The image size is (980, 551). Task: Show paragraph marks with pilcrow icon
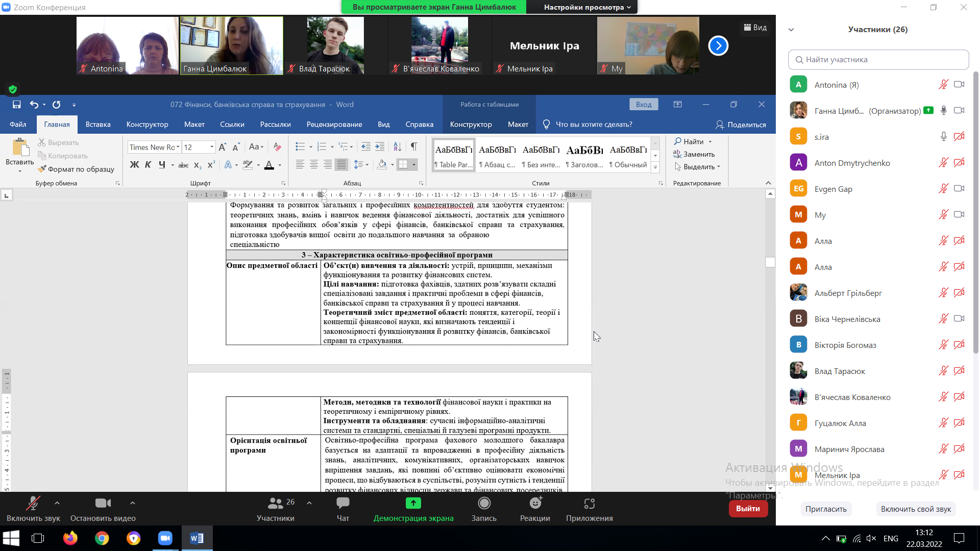pyautogui.click(x=414, y=147)
